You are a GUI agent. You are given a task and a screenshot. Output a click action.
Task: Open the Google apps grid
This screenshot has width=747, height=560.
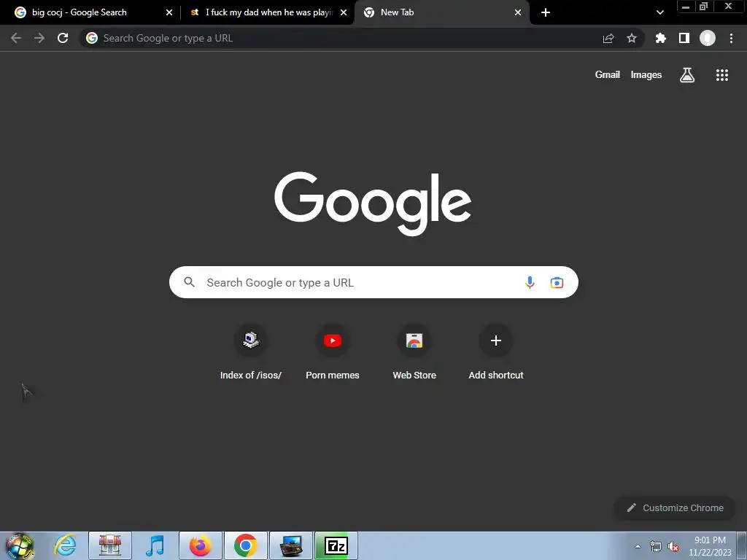(722, 75)
